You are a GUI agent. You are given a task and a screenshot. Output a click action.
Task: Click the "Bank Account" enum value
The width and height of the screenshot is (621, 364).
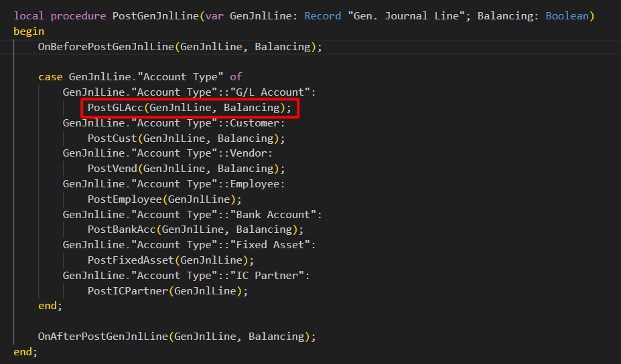pos(275,215)
